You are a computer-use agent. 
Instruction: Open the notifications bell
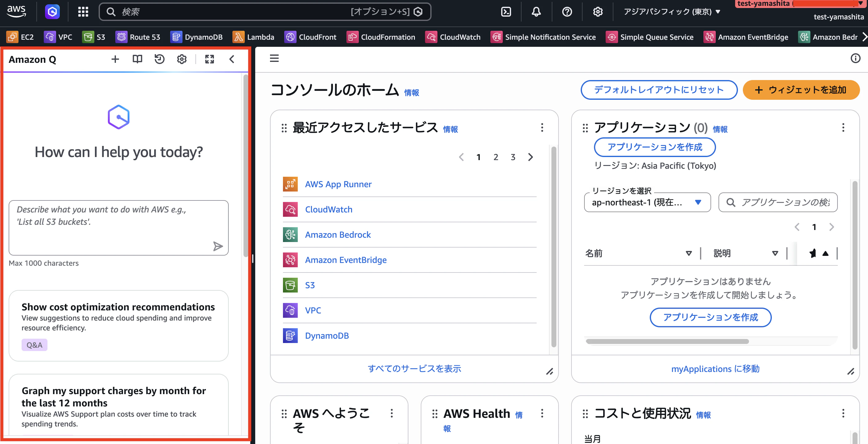[x=536, y=12]
